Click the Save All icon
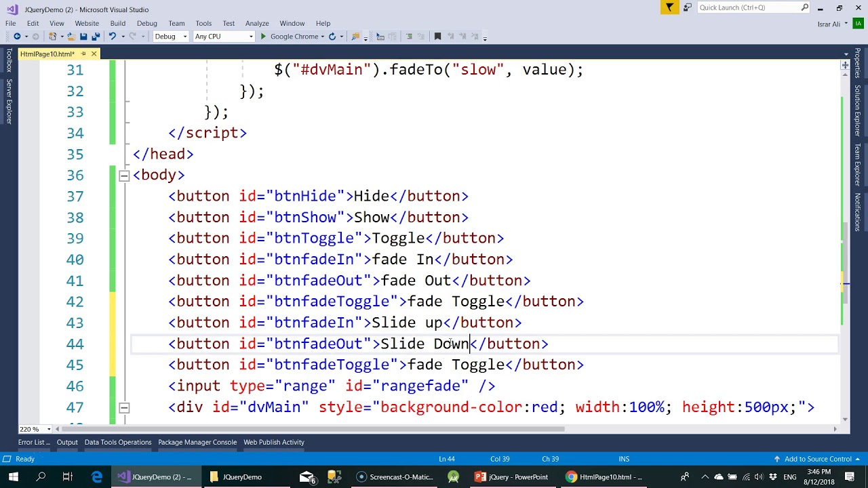Viewport: 868px width, 488px height. pos(96,37)
